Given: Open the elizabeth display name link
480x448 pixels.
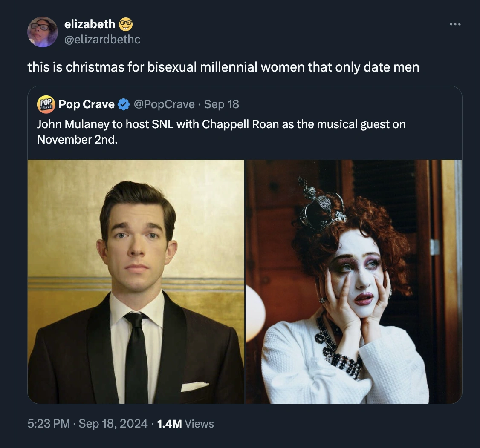Looking at the screenshot, I should pyautogui.click(x=90, y=24).
